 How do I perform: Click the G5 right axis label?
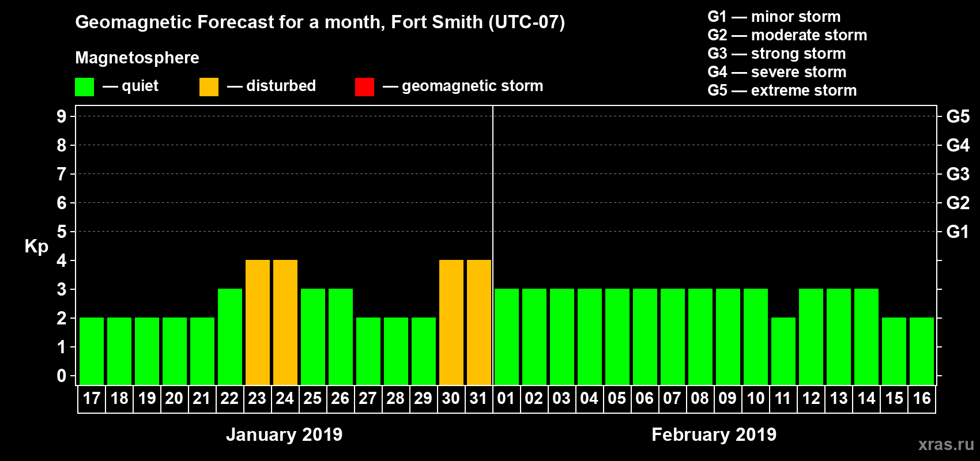click(958, 116)
